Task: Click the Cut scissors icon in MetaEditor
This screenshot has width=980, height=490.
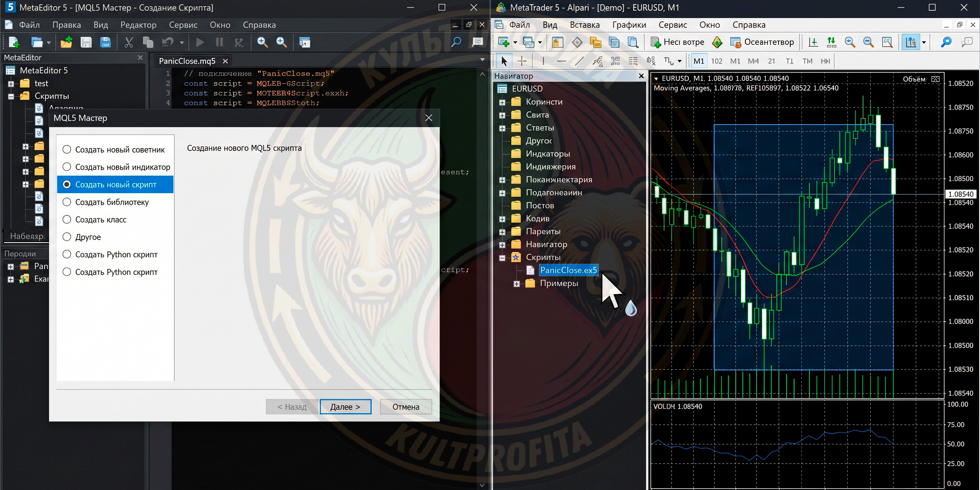Action: point(128,42)
